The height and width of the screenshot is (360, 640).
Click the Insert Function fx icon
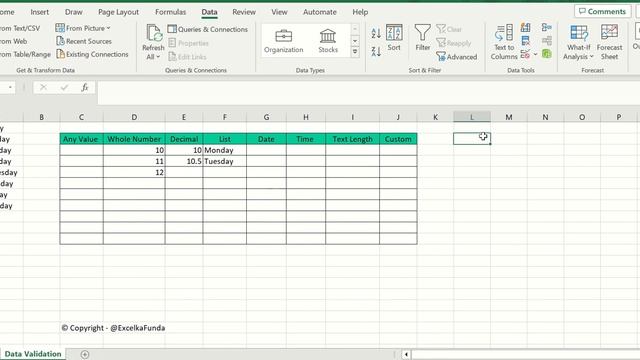pos(84,87)
